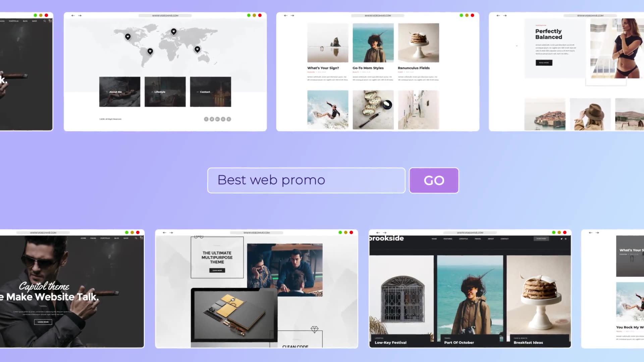Image resolution: width=644 pixels, height=362 pixels.
Task: Click in the 'Best web promo' input field
Action: tap(306, 180)
